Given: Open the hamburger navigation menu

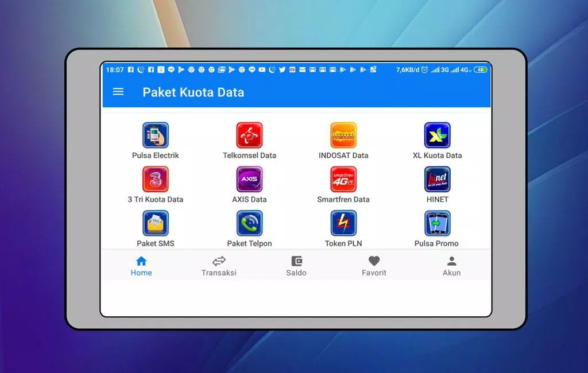Looking at the screenshot, I should coord(118,92).
